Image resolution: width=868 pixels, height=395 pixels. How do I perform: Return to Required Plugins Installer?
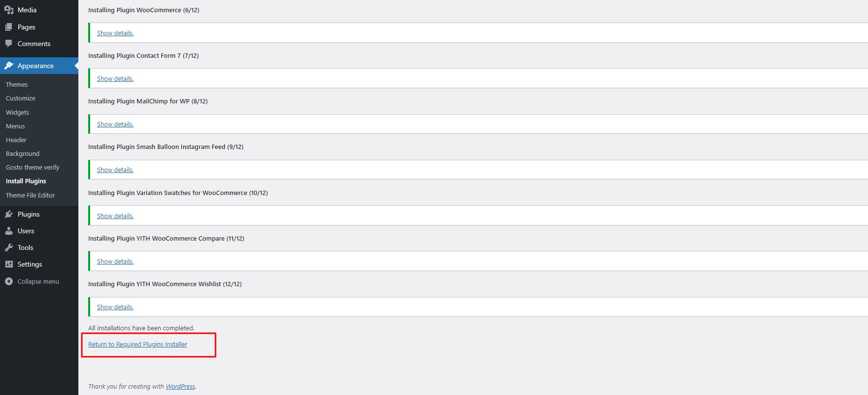click(x=138, y=344)
